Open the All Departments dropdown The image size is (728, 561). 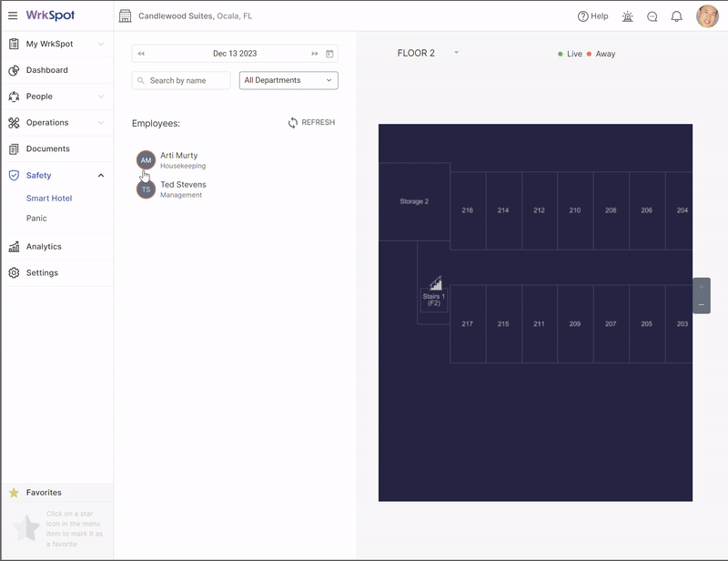point(288,80)
